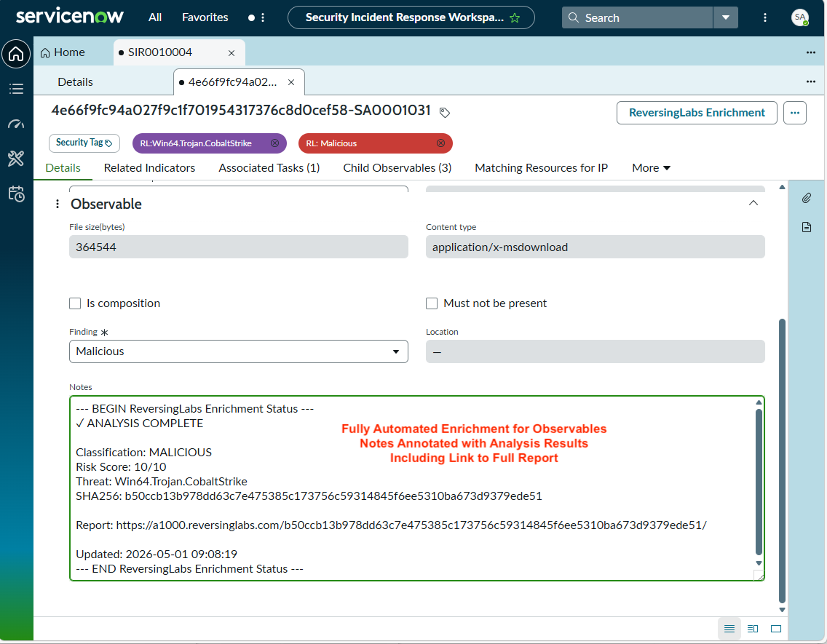827x644 pixels.
Task: Switch to split column layout icon
Action: (753, 629)
